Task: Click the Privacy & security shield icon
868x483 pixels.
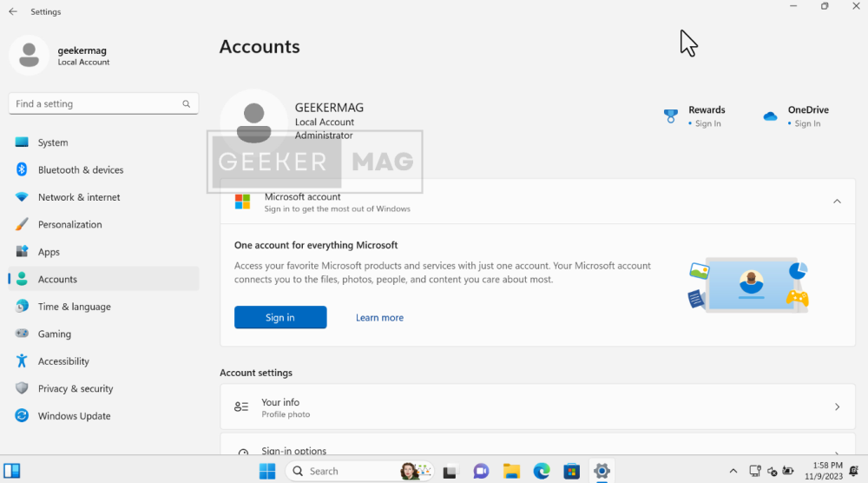Action: click(22, 387)
